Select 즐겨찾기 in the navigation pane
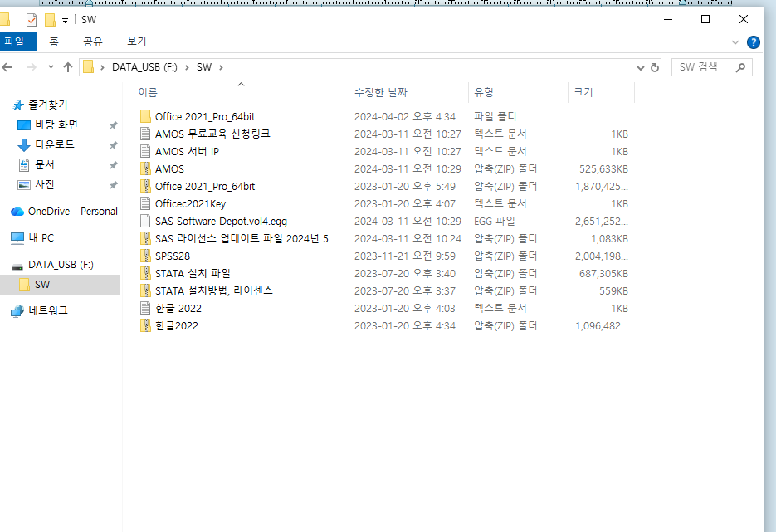 point(47,105)
